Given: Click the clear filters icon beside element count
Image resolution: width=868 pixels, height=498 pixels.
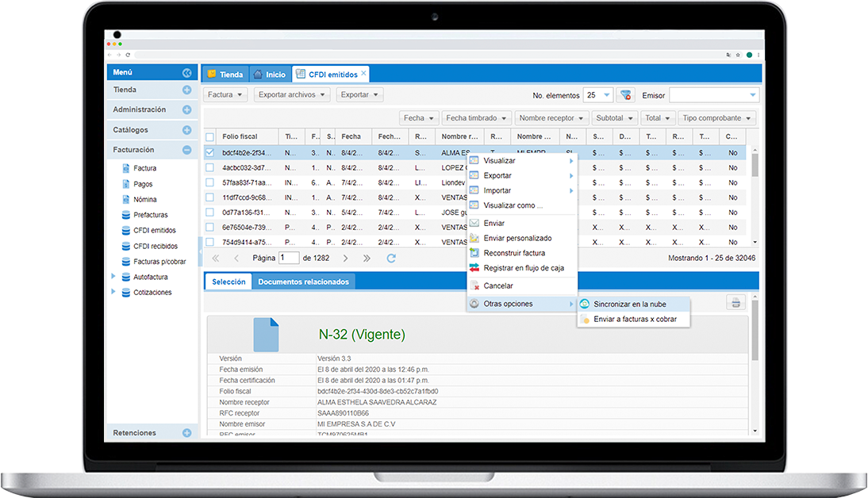Looking at the screenshot, I should 626,95.
